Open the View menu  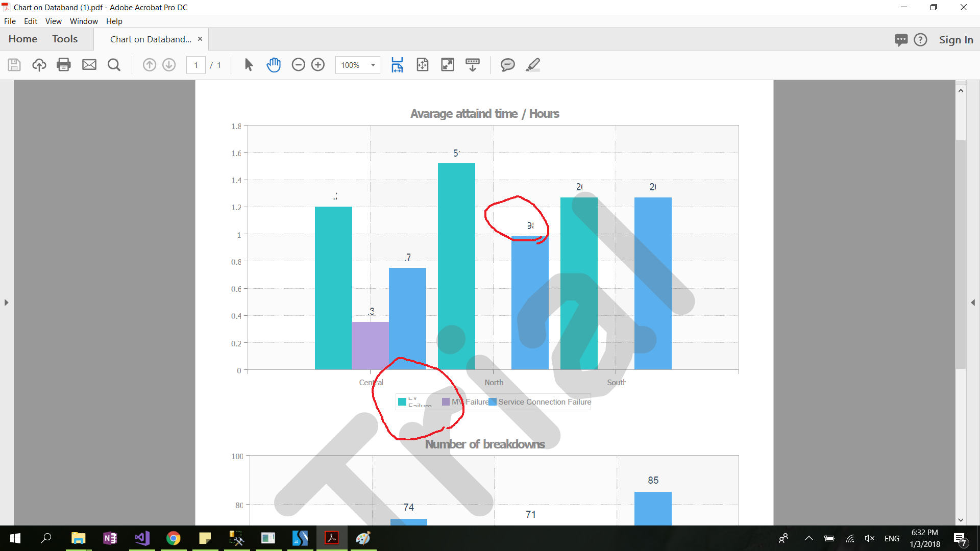click(x=54, y=21)
